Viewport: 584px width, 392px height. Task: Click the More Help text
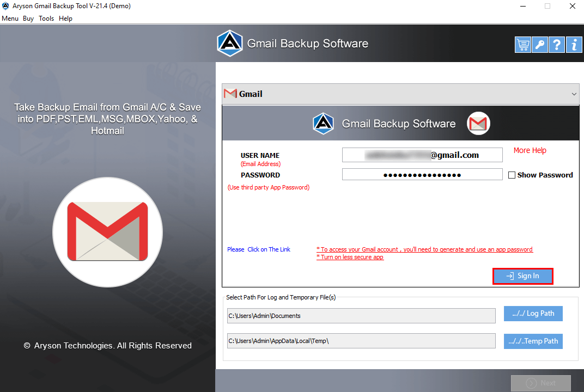[x=529, y=150]
